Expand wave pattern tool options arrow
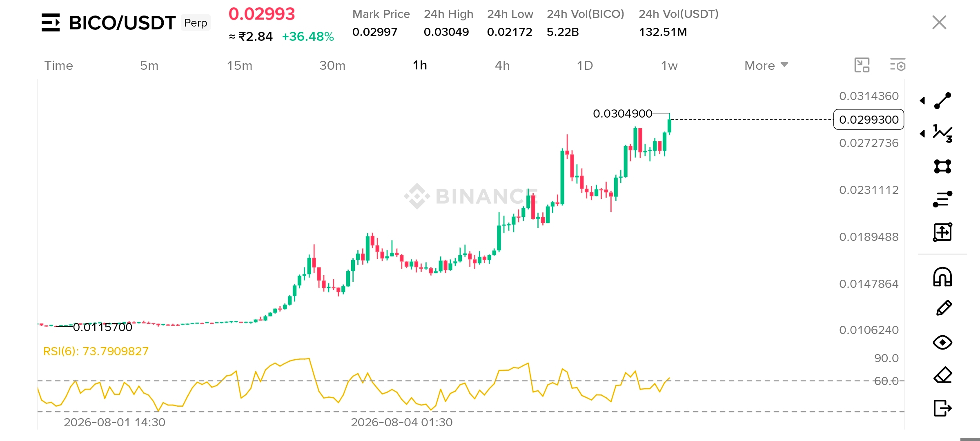Image resolution: width=980 pixels, height=441 pixels. 922,134
